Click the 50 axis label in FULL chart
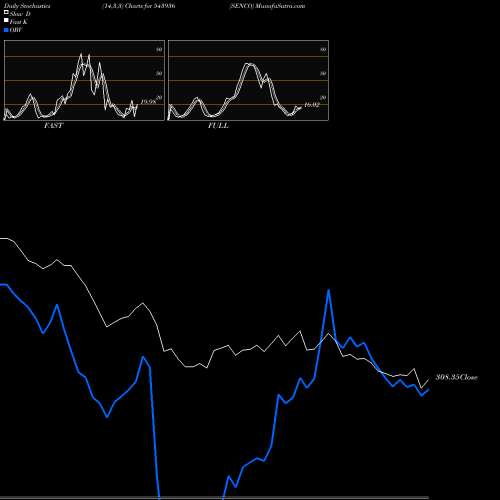This screenshot has width=500, height=500. [x=323, y=73]
